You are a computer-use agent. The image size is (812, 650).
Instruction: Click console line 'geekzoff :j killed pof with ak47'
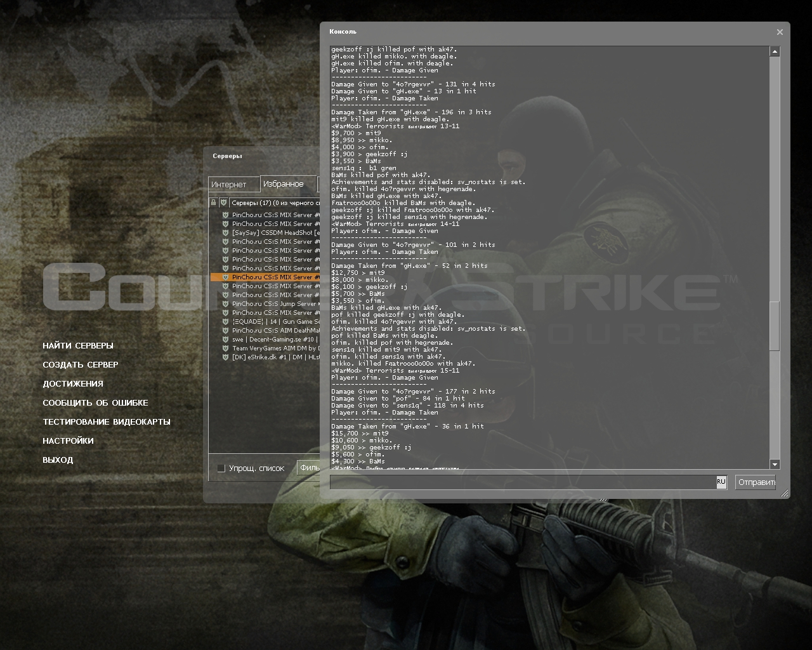[x=394, y=50]
